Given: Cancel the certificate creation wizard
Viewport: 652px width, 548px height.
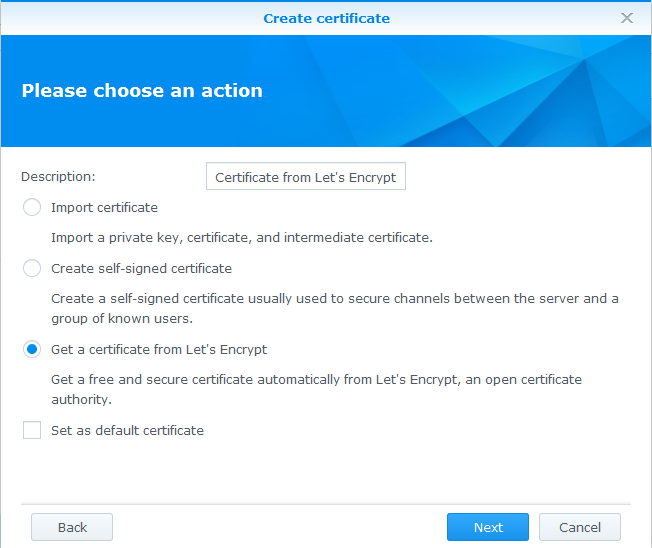Looking at the screenshot, I should coord(579,527).
